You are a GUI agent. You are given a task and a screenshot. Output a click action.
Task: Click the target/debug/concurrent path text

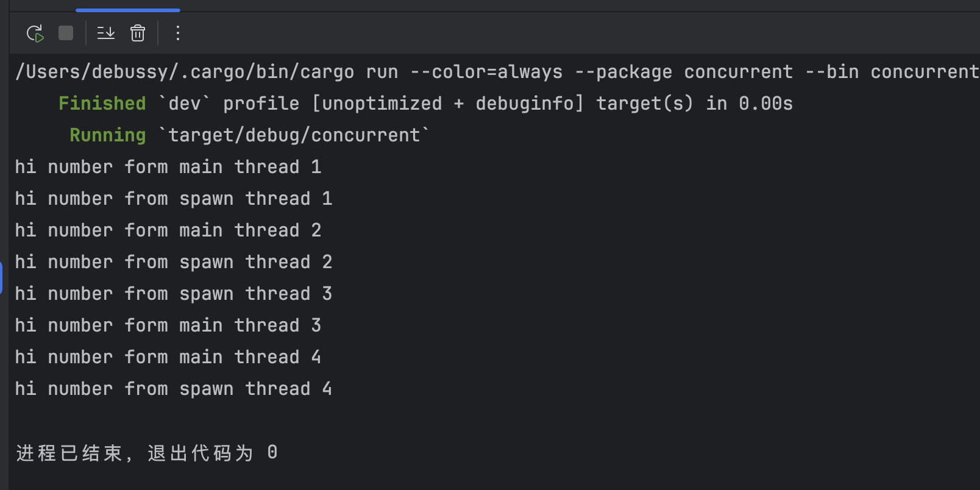click(294, 135)
